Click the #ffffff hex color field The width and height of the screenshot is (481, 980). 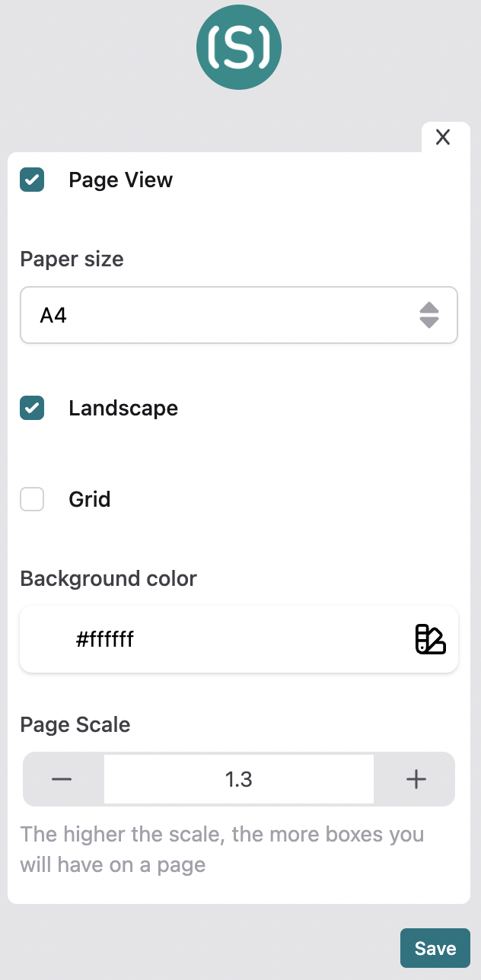click(x=239, y=639)
